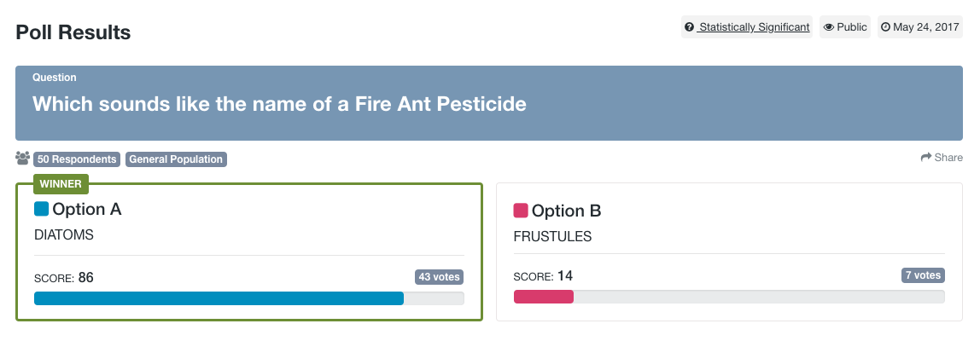980x341 pixels.
Task: Click the eye icon next to Public
Action: point(829,27)
